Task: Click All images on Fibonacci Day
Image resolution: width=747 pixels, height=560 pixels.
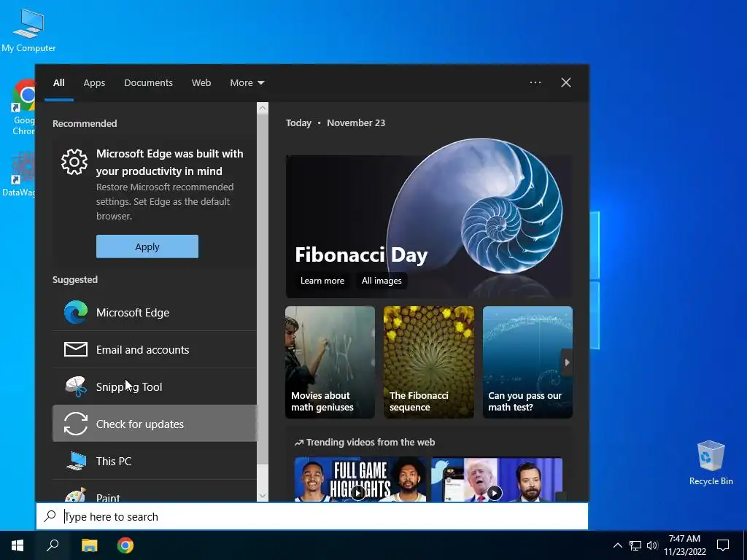Action: point(382,281)
